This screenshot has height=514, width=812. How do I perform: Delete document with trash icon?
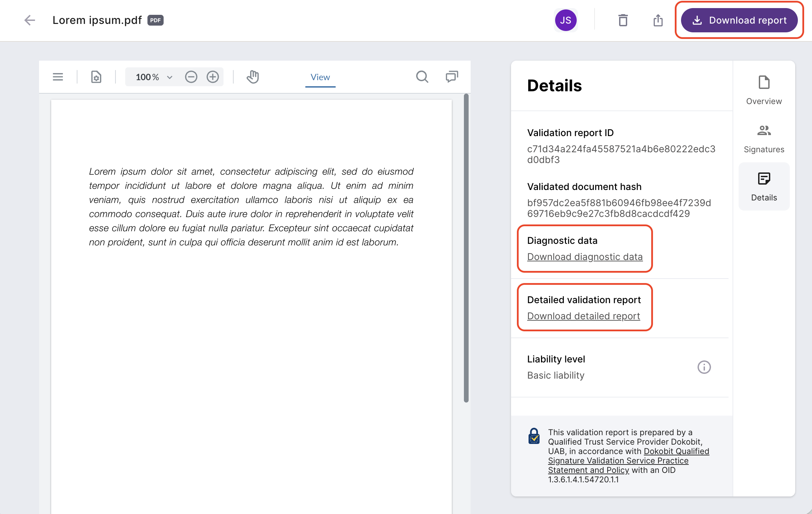pos(623,20)
